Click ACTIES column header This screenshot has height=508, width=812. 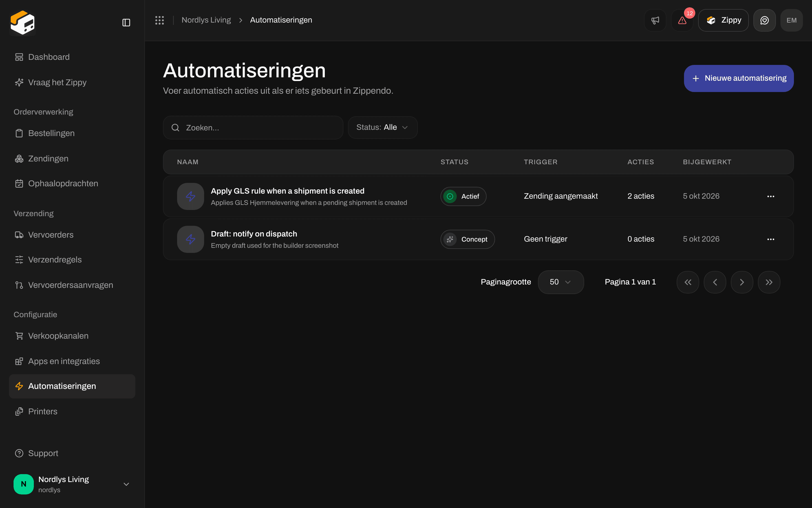click(x=641, y=162)
